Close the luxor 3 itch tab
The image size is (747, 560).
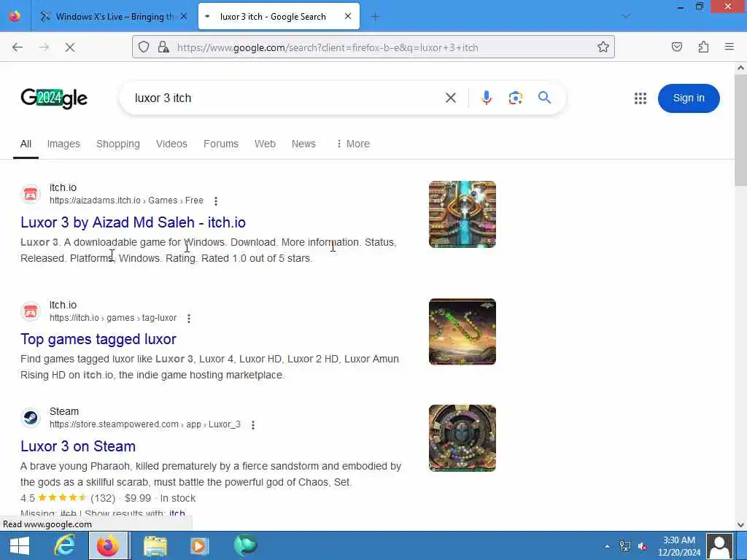(x=348, y=17)
